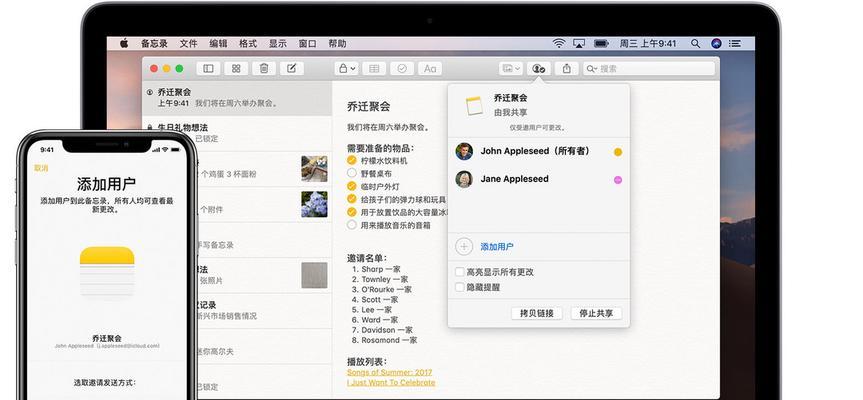Image resolution: width=863 pixels, height=400 pixels.
Task: Click the yellow notepad icon in share popover
Action: point(474,106)
